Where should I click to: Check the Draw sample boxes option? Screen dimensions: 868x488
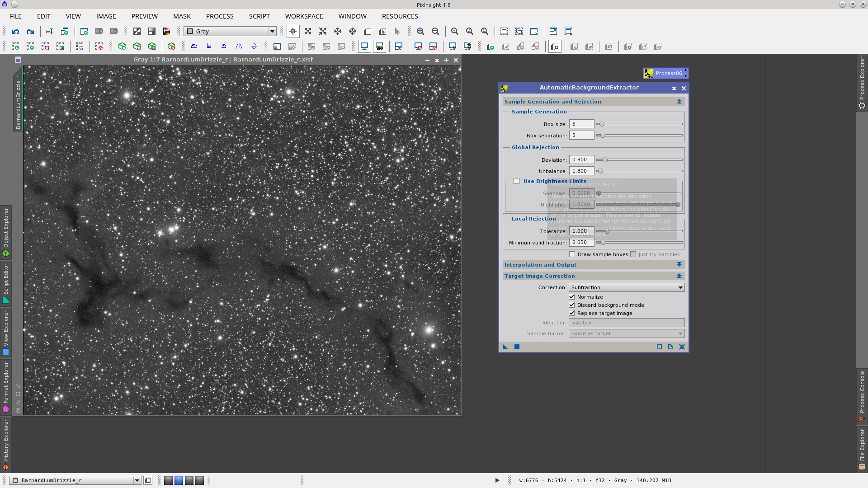click(572, 254)
